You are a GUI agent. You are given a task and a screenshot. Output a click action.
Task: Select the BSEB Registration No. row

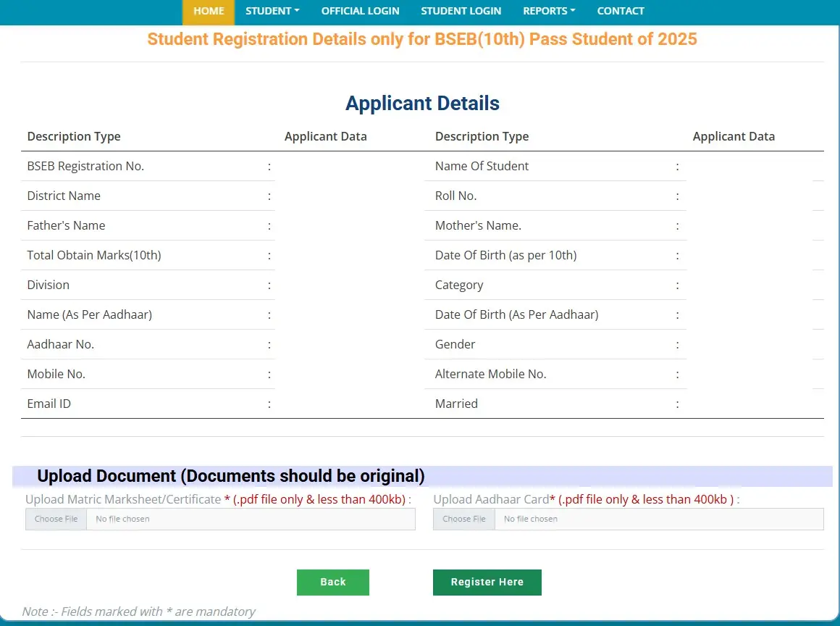coord(85,166)
